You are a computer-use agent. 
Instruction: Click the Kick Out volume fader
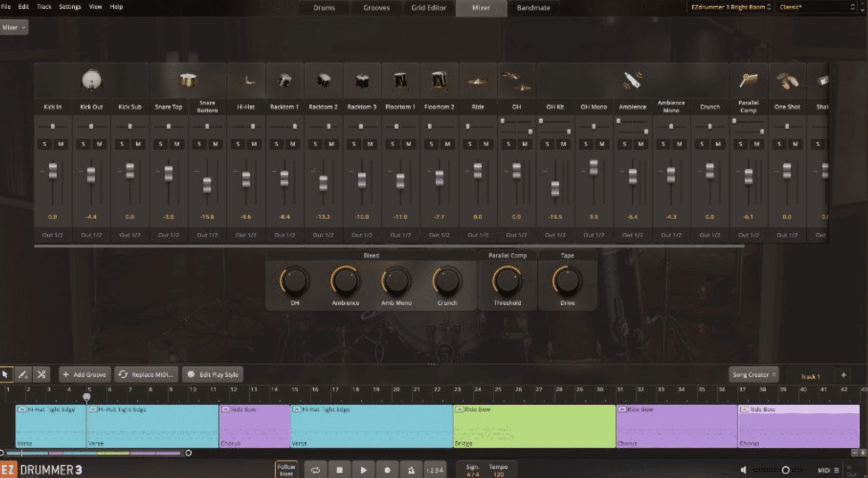(x=91, y=175)
